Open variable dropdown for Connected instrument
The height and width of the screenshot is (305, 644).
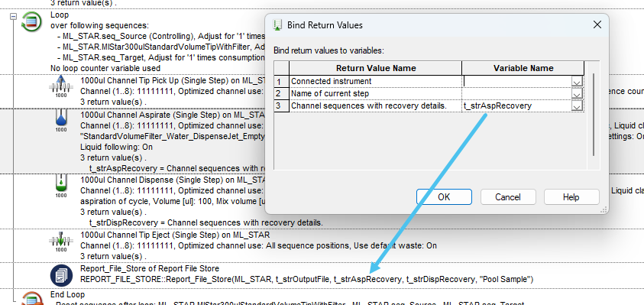577,82
